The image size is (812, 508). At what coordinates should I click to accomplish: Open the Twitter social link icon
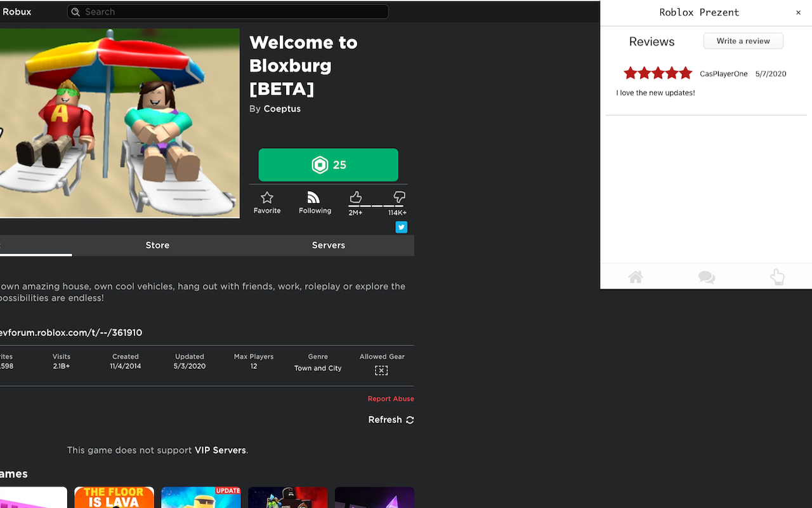pos(402,227)
